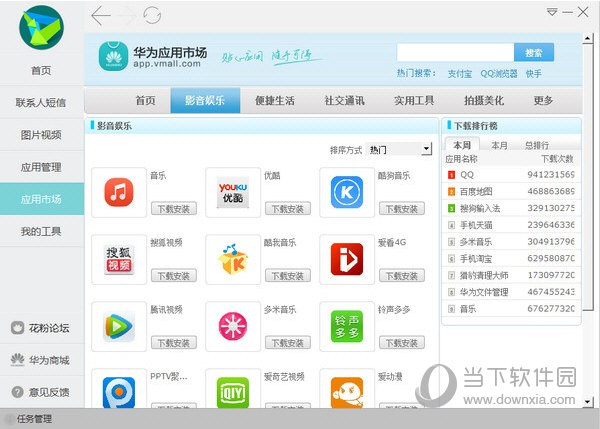Screen dimensions: 600x429
Task: Select the 本周 ranking tab
Action: pyautogui.click(x=462, y=145)
